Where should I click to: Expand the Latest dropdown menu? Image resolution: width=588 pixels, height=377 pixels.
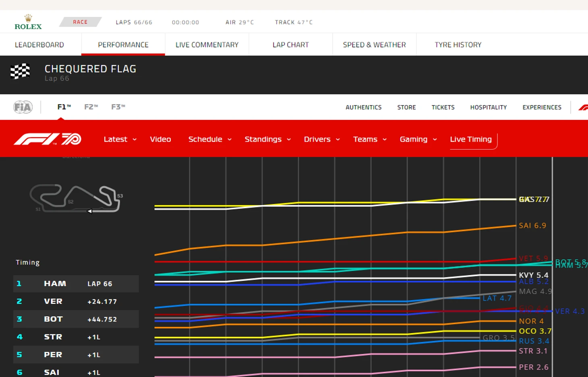[120, 139]
